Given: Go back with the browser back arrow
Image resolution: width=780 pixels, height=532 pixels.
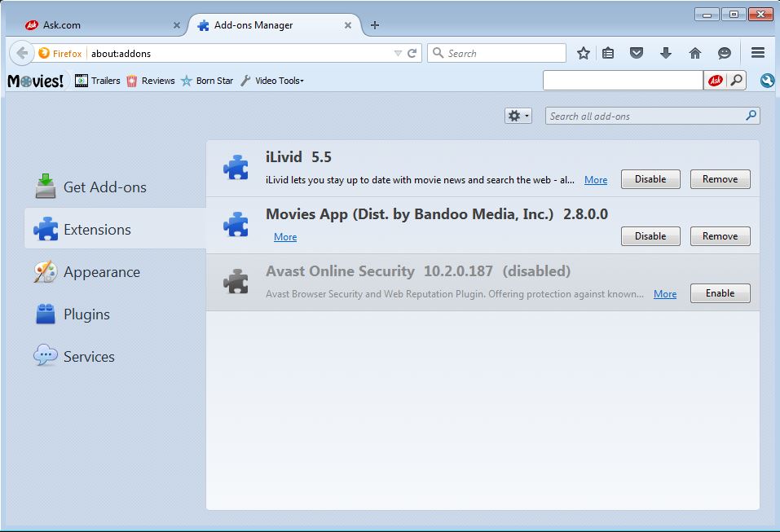Looking at the screenshot, I should click(x=22, y=53).
